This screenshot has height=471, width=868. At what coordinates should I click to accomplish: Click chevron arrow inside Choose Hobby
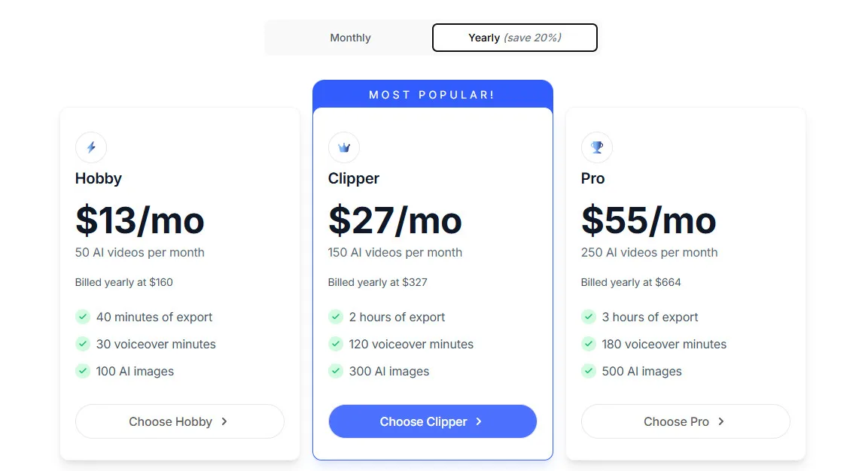tap(223, 421)
